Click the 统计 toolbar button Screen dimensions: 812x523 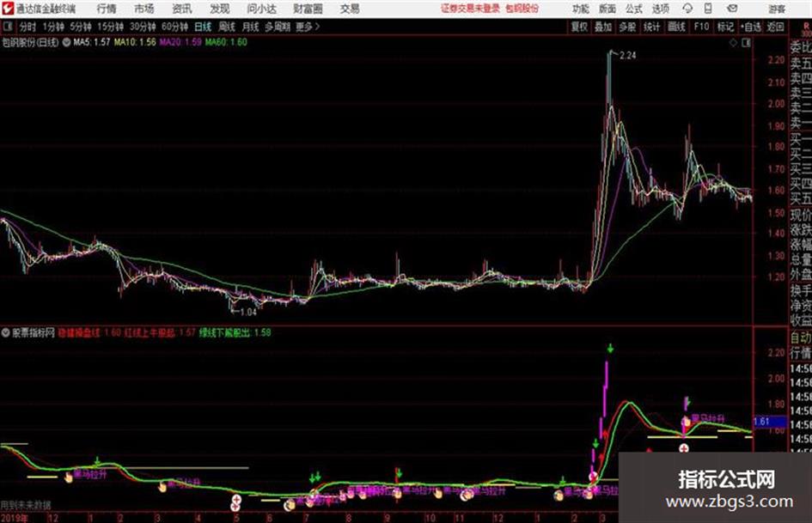(651, 27)
